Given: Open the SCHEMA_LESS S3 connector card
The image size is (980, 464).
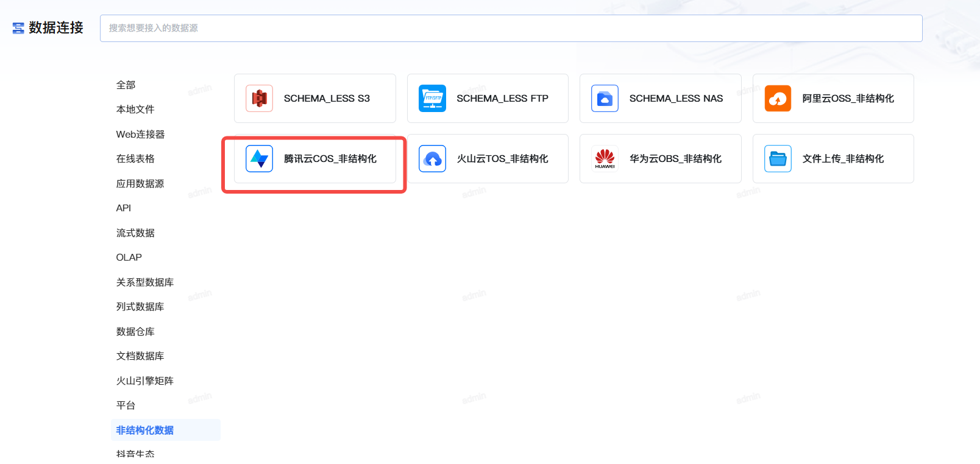Looking at the screenshot, I should click(x=315, y=99).
